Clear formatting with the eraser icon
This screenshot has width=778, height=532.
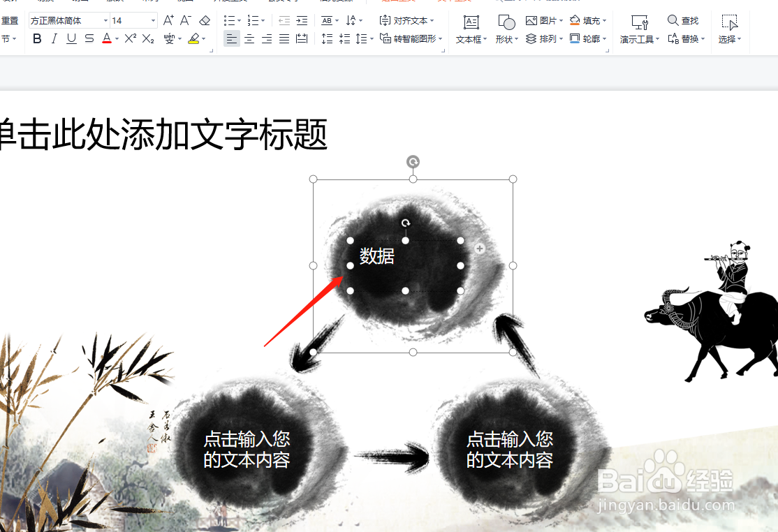click(204, 20)
